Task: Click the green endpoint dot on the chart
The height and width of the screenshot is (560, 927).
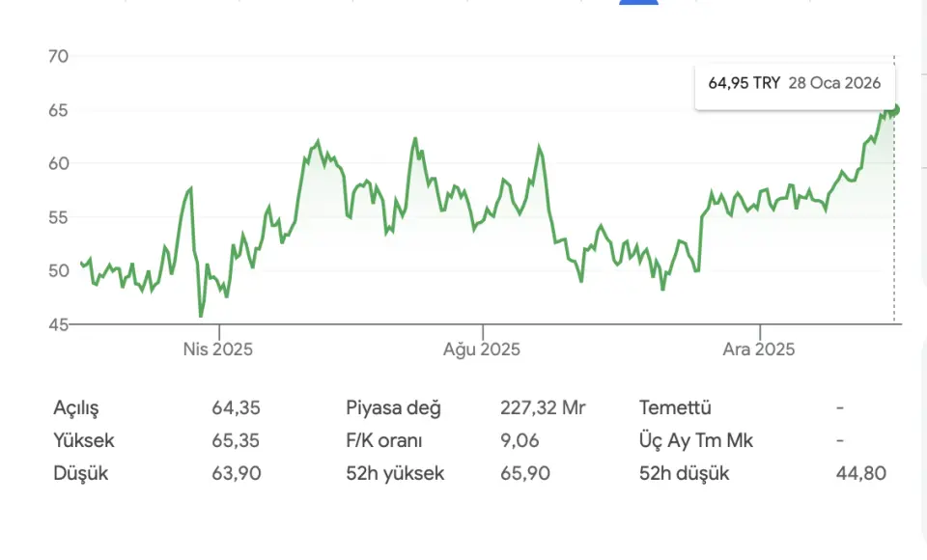Action: tap(895, 109)
